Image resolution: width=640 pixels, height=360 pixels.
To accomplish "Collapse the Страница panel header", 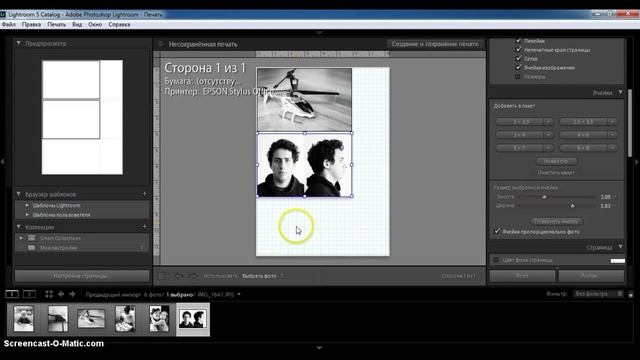I will (x=620, y=247).
